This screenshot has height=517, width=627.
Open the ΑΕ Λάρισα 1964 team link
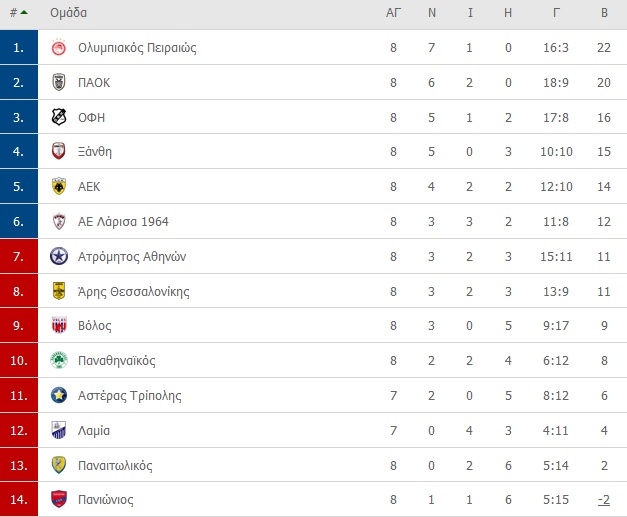coord(123,222)
